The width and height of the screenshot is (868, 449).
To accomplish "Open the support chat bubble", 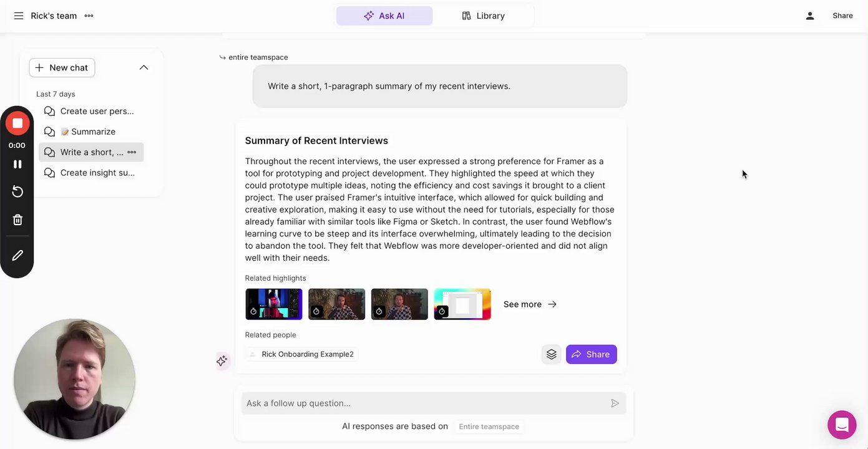I will [x=841, y=425].
